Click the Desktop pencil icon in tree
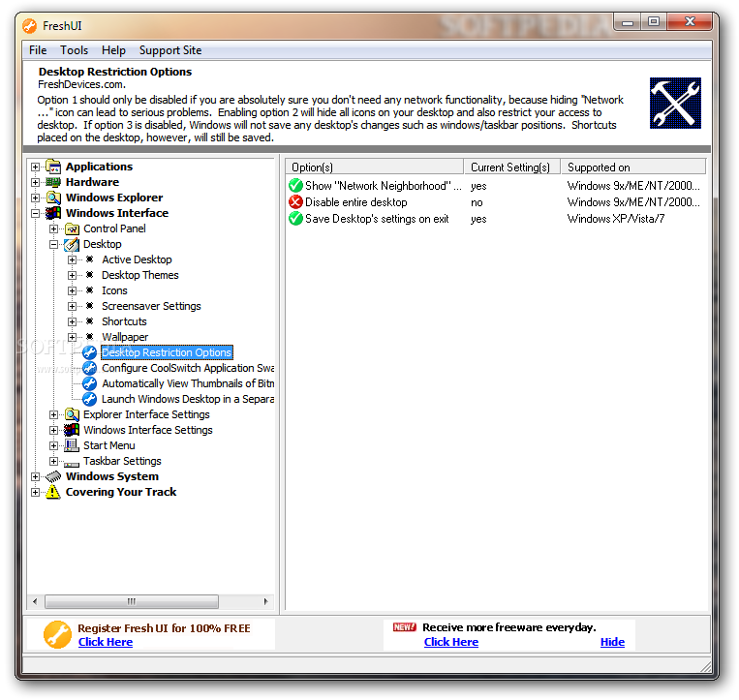 pos(72,244)
